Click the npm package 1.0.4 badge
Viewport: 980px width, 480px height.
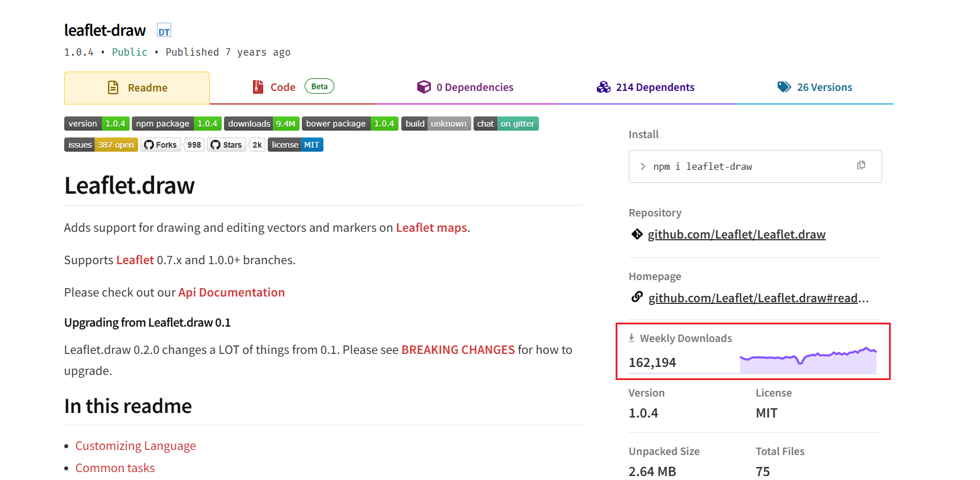[x=177, y=124]
